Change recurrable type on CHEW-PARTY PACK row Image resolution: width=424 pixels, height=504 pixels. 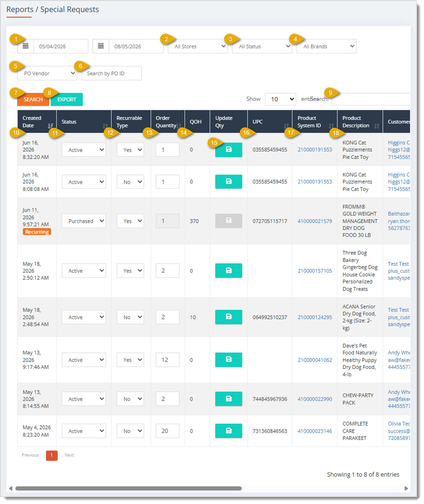[x=130, y=399]
